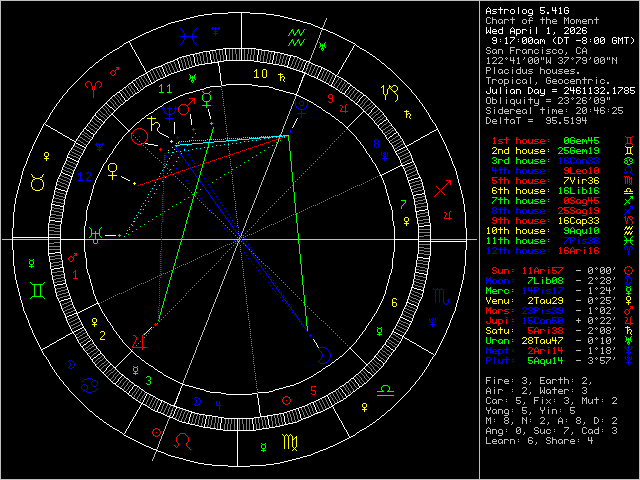This screenshot has height=480, width=640.
Task: Select the red house number 9 in the wheel
Action: click(331, 98)
